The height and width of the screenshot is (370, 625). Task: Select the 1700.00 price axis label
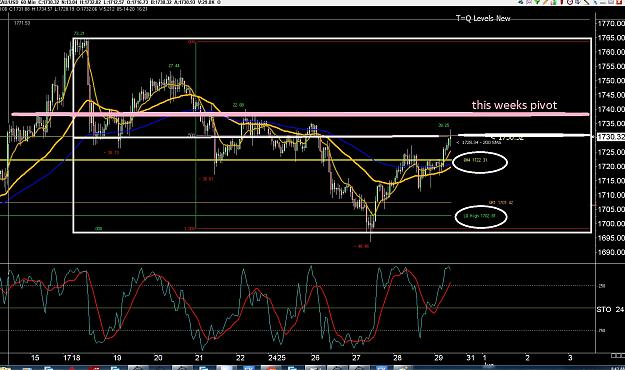(x=611, y=224)
